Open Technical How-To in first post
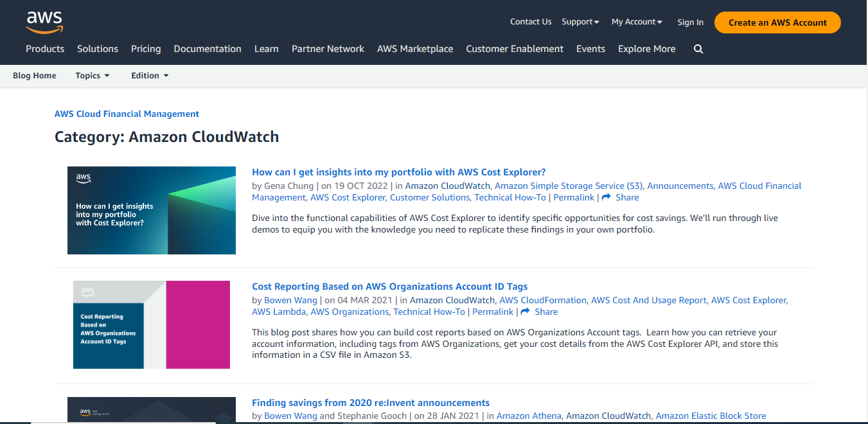Screen dimensions: 868x424 (510, 197)
